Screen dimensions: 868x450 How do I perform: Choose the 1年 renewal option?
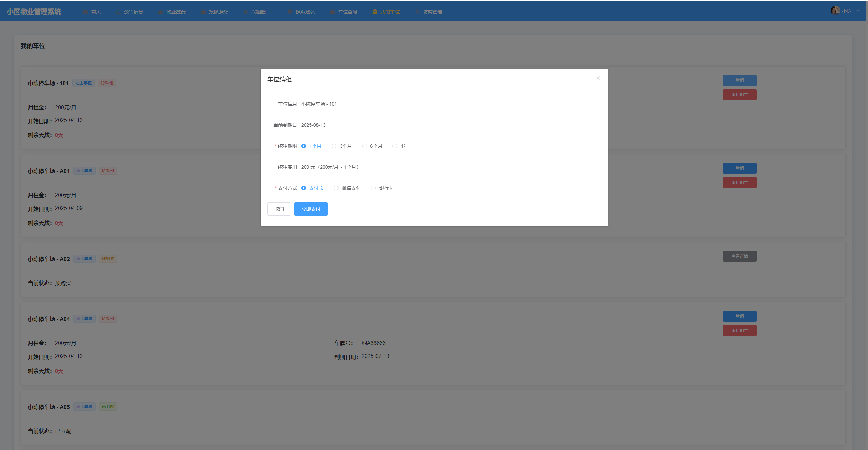(x=395, y=146)
